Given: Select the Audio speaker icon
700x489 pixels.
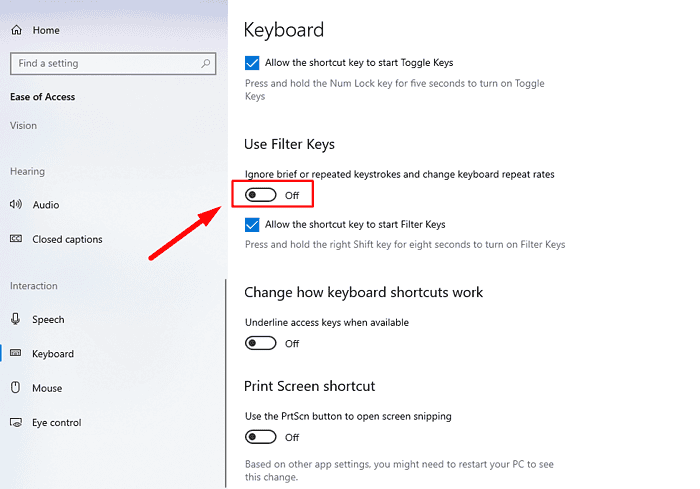Looking at the screenshot, I should [16, 205].
